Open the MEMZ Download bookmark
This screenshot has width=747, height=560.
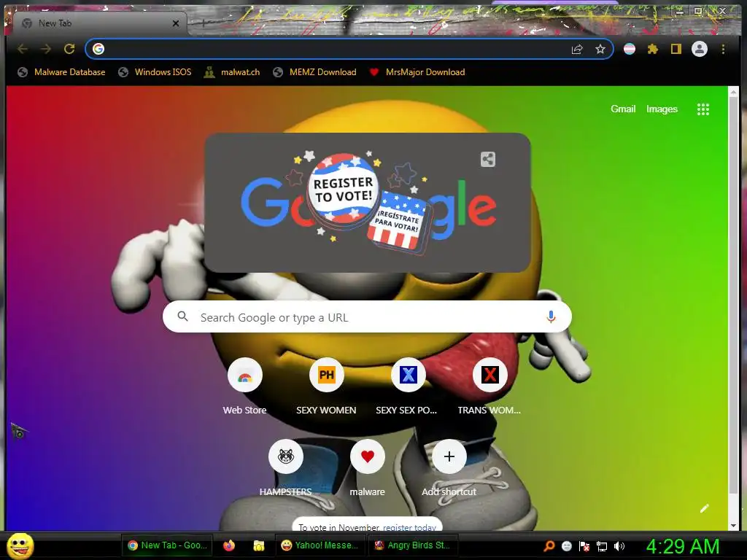pyautogui.click(x=315, y=72)
